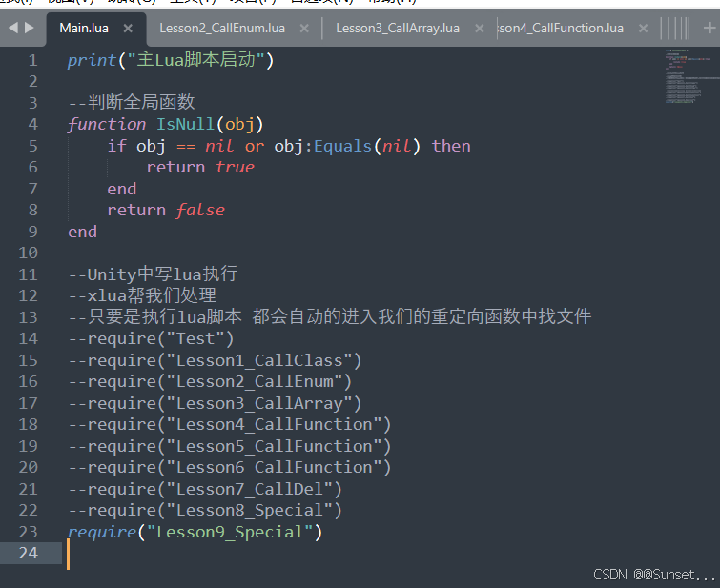
Task: Click the print keyword on line 1
Action: [x=92, y=60]
